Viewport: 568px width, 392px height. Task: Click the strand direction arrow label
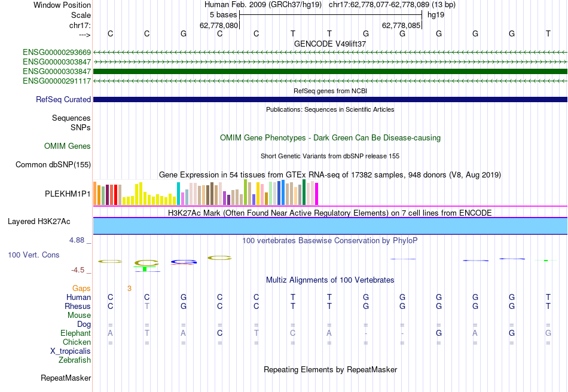click(x=85, y=35)
